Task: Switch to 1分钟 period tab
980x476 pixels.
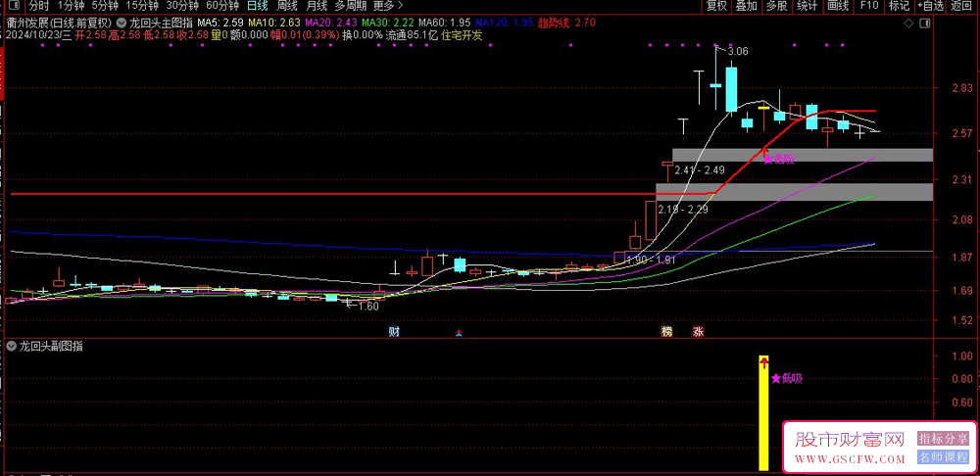Action: coord(71,6)
